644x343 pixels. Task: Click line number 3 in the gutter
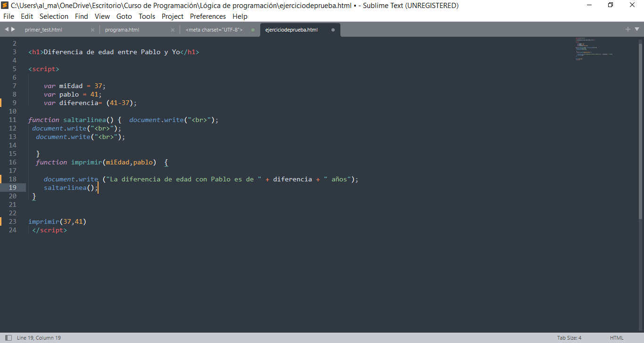pyautogui.click(x=15, y=52)
